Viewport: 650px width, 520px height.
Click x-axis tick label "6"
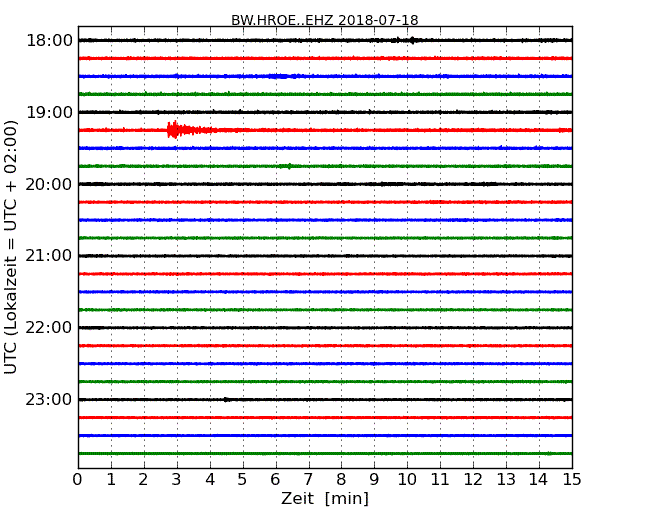275,479
